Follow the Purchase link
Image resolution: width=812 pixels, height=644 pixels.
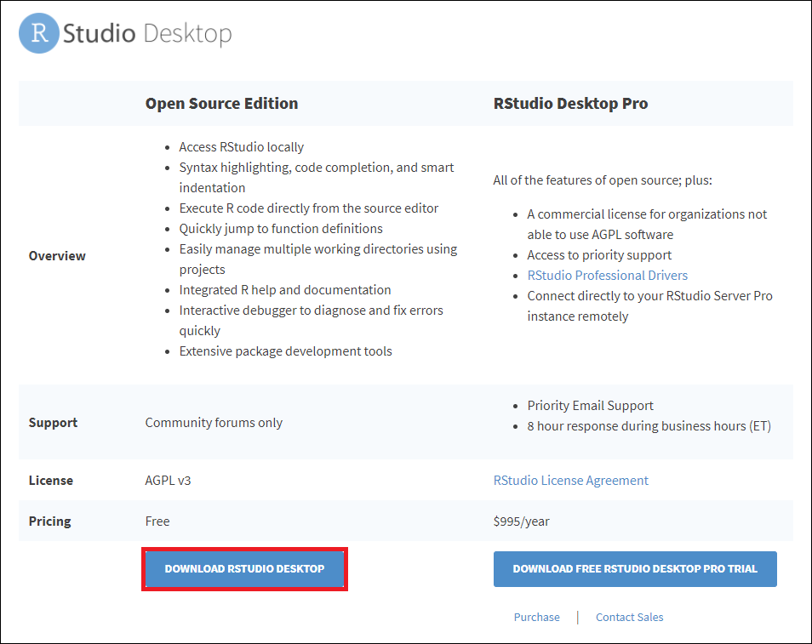(x=536, y=617)
